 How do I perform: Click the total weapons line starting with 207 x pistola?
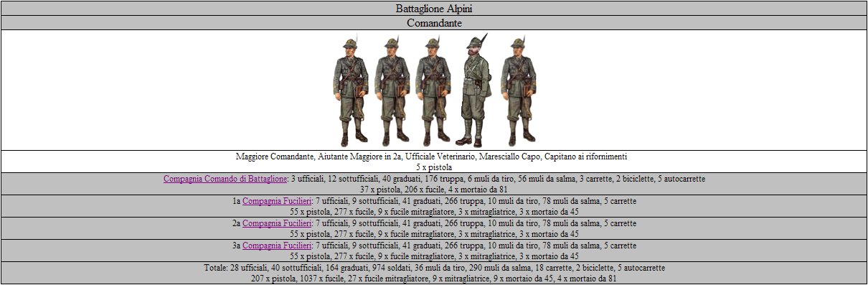pyautogui.click(x=433, y=279)
